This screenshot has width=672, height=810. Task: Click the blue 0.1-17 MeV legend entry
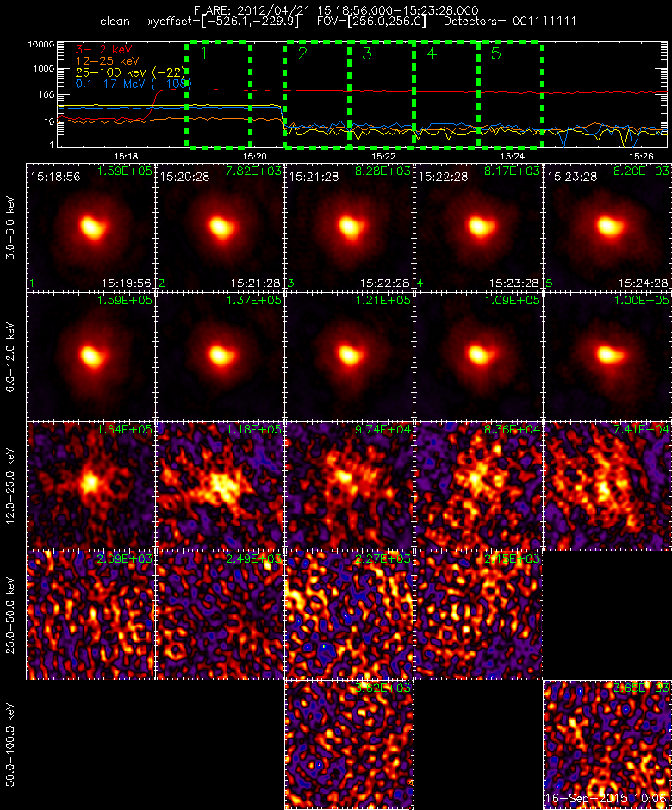[x=134, y=84]
